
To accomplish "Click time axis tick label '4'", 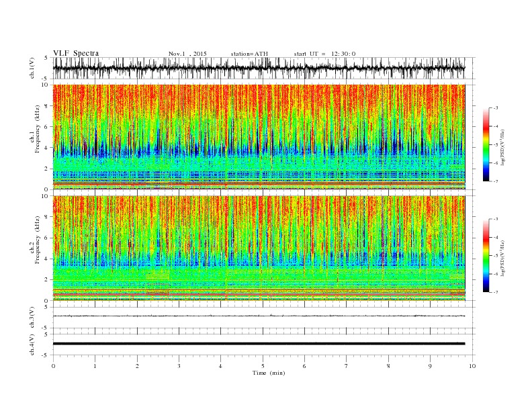I will point(221,366).
